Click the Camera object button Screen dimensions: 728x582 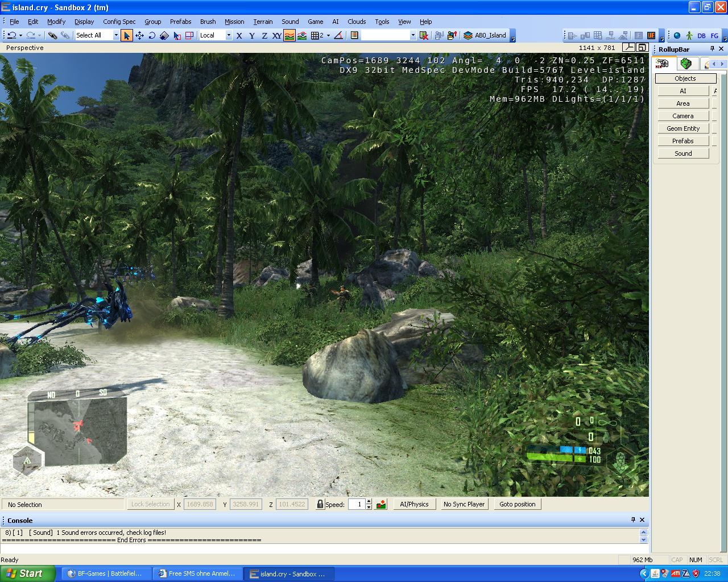683,116
